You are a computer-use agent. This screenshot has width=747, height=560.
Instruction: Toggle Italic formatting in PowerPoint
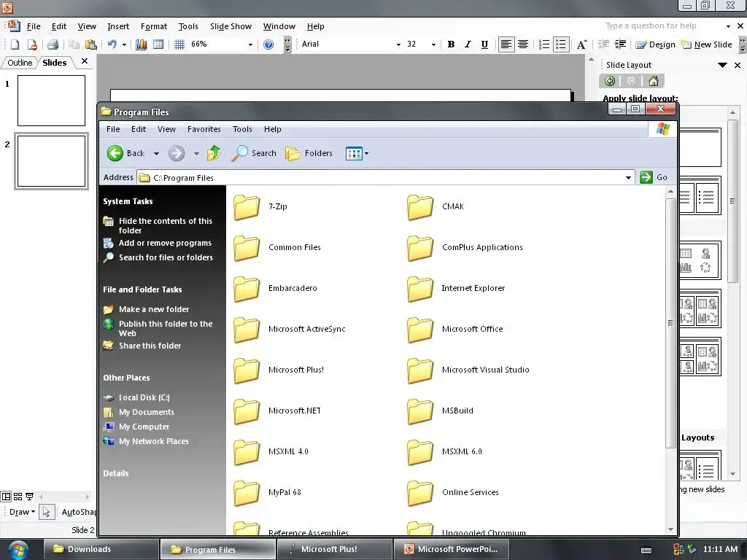tap(468, 44)
